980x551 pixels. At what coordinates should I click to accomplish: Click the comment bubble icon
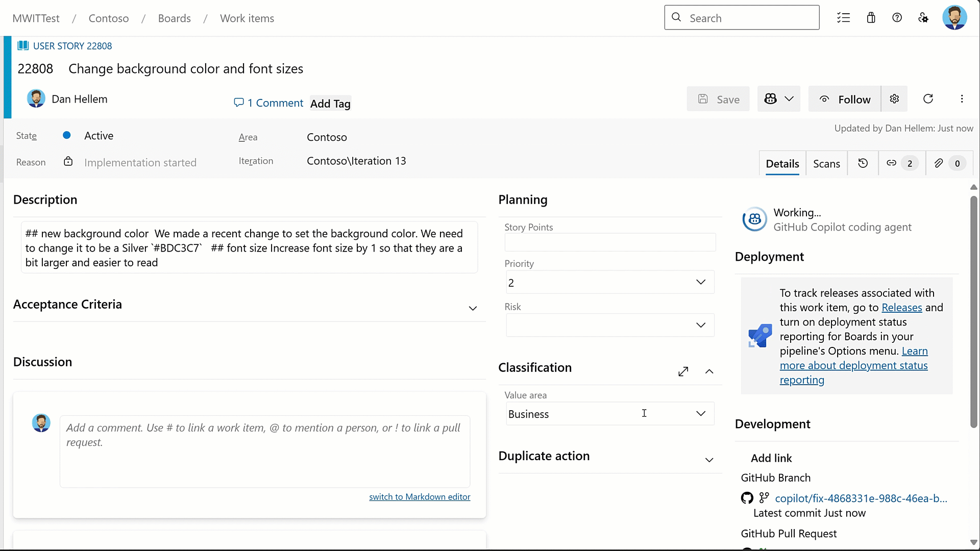point(238,103)
